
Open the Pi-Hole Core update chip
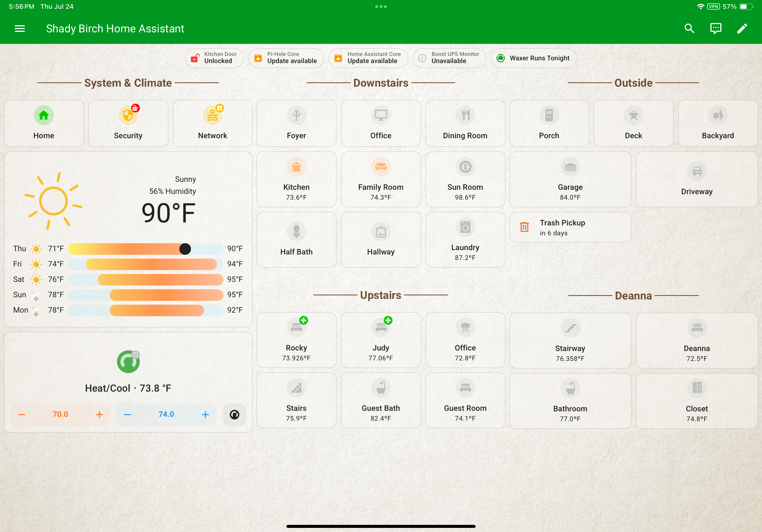coord(286,58)
